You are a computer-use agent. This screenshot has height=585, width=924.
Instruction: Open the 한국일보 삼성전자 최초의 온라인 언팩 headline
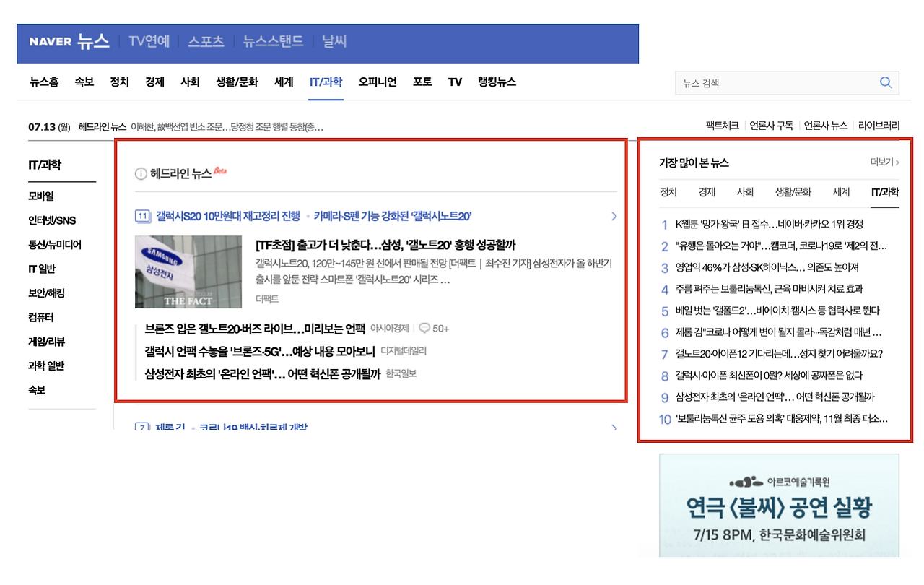pos(262,374)
